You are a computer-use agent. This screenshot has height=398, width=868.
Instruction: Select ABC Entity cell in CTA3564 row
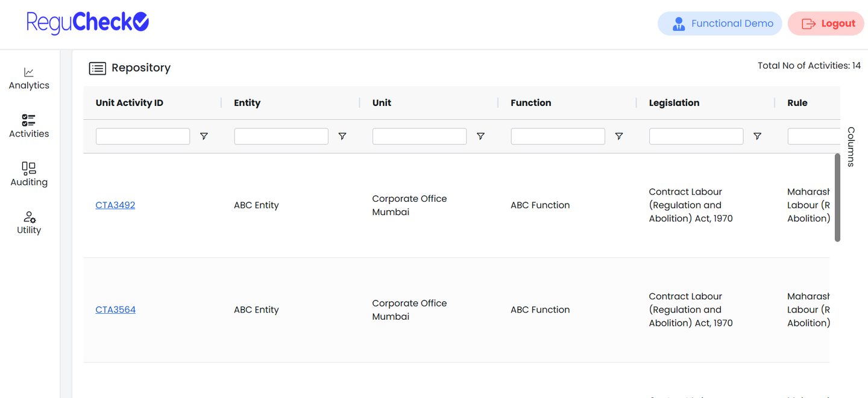(256, 310)
